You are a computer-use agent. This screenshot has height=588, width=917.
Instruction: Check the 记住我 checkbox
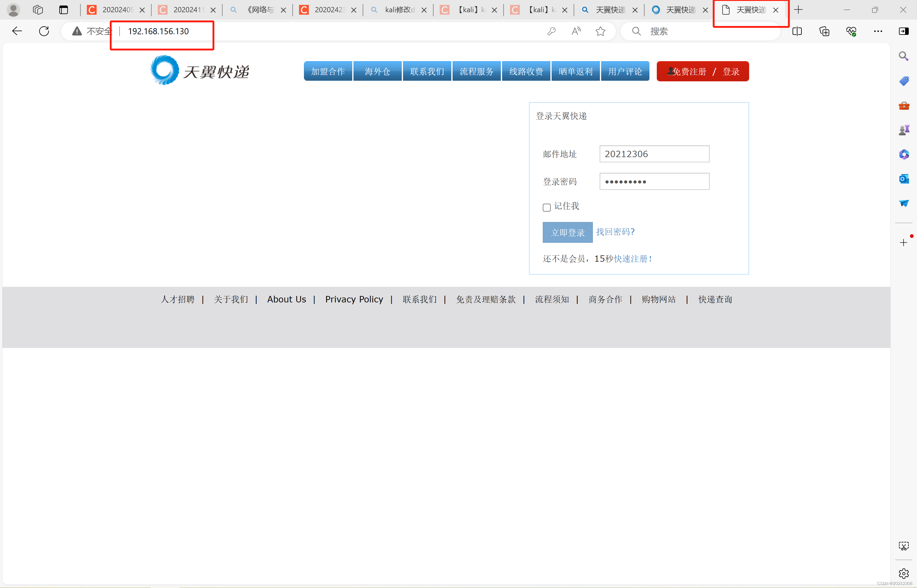pyautogui.click(x=546, y=207)
